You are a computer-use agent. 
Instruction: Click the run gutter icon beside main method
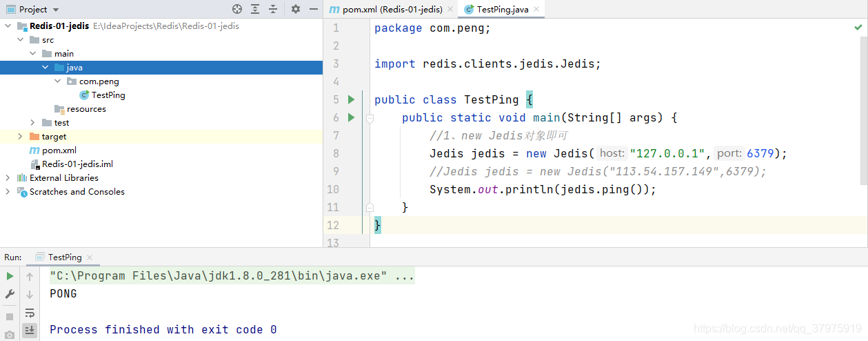(351, 117)
